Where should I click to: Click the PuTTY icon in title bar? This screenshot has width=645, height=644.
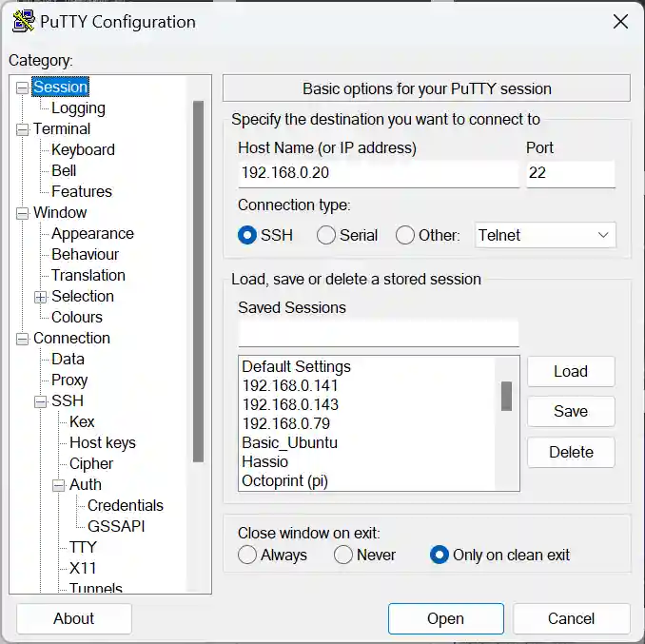click(x=24, y=22)
